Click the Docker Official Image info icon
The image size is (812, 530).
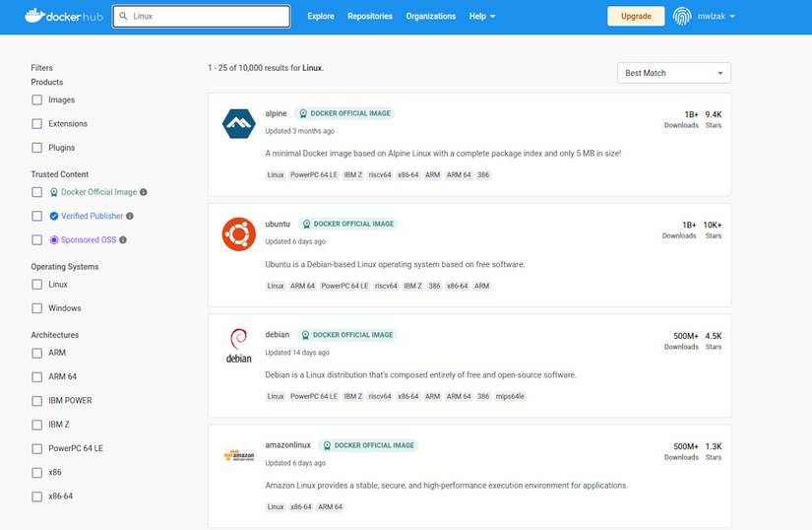144,192
